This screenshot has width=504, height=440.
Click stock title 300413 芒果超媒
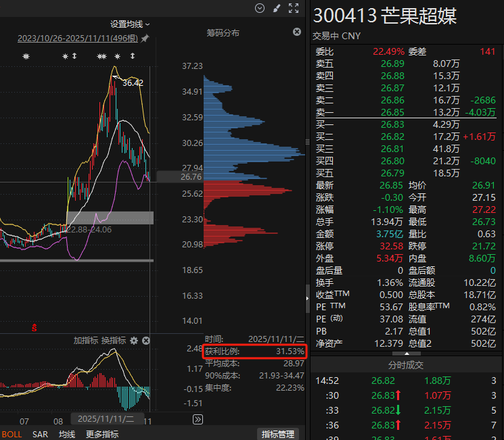click(385, 16)
